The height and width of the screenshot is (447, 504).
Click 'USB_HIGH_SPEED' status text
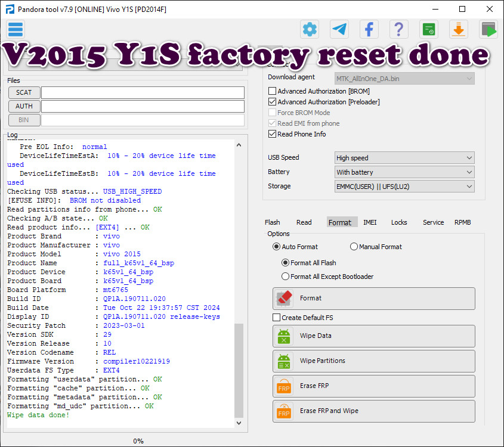pos(132,191)
